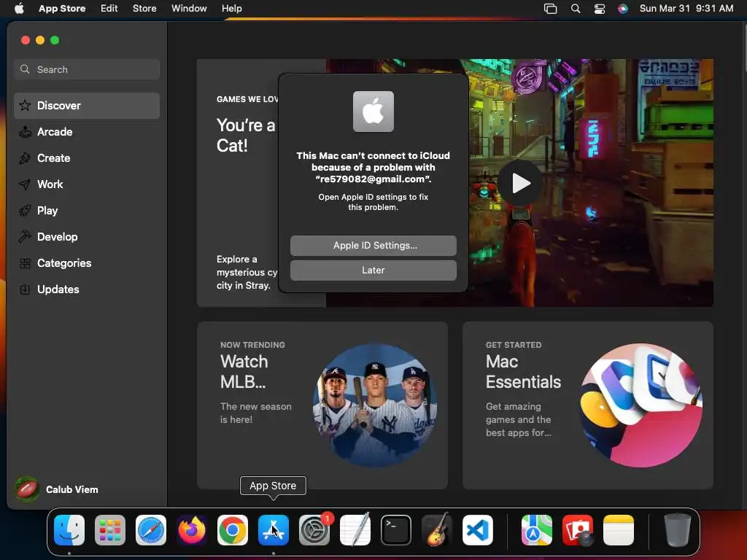The width and height of the screenshot is (747, 560).
Task: Open Arcade section in sidebar
Action: (87, 132)
